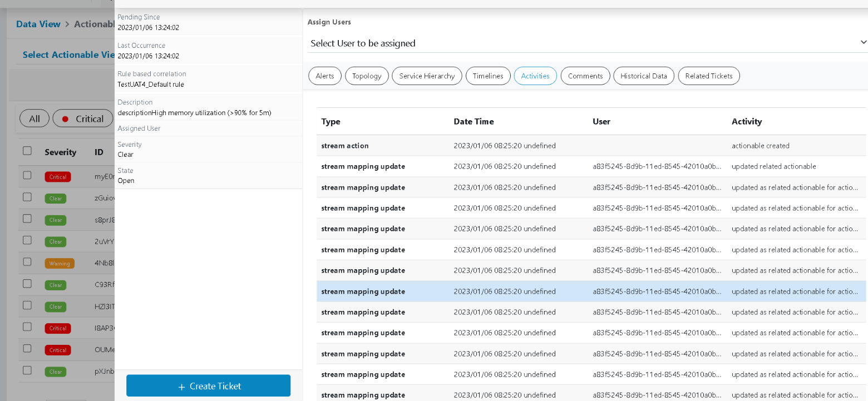View the Comments tab
This screenshot has width=868, height=401.
pos(585,76)
